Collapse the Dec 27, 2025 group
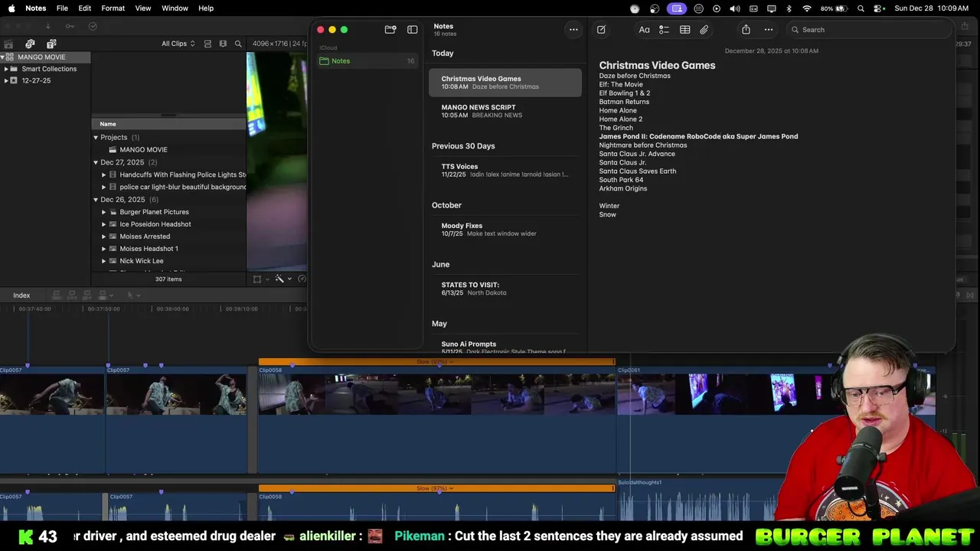Viewport: 980px width, 551px height. click(x=96, y=163)
